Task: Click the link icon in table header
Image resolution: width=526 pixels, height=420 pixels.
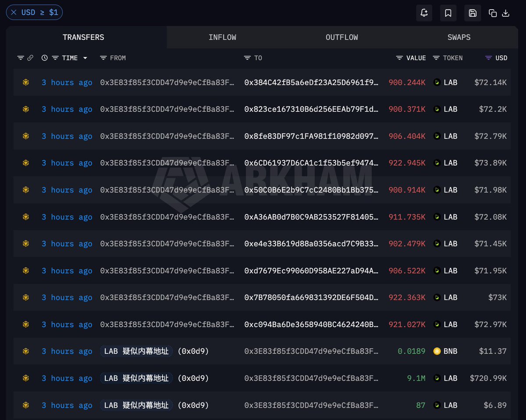Action: [x=30, y=58]
